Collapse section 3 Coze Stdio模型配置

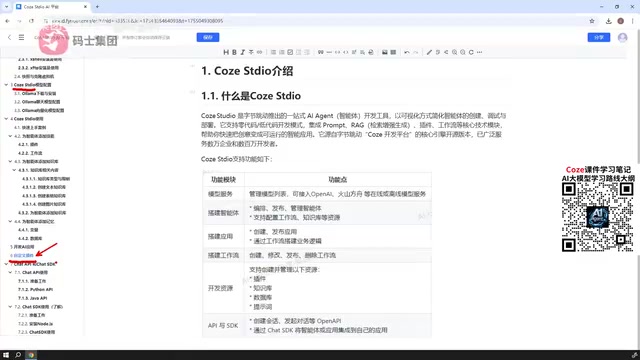tap(6, 85)
